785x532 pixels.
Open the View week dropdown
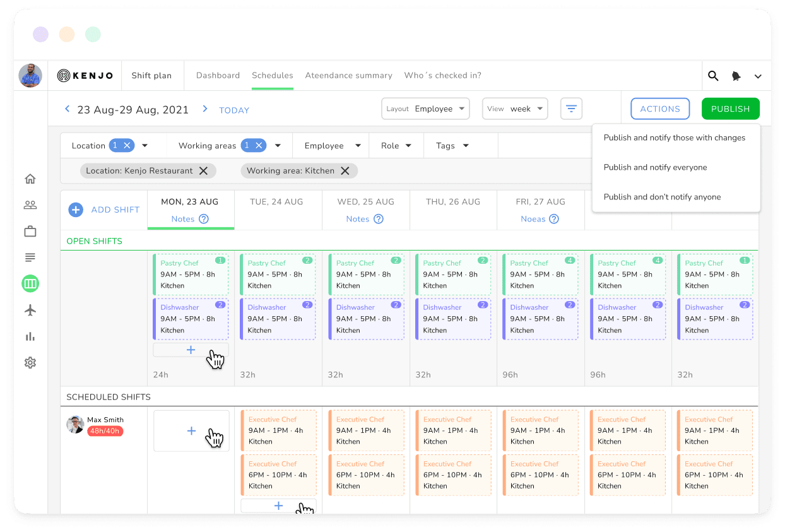(515, 109)
